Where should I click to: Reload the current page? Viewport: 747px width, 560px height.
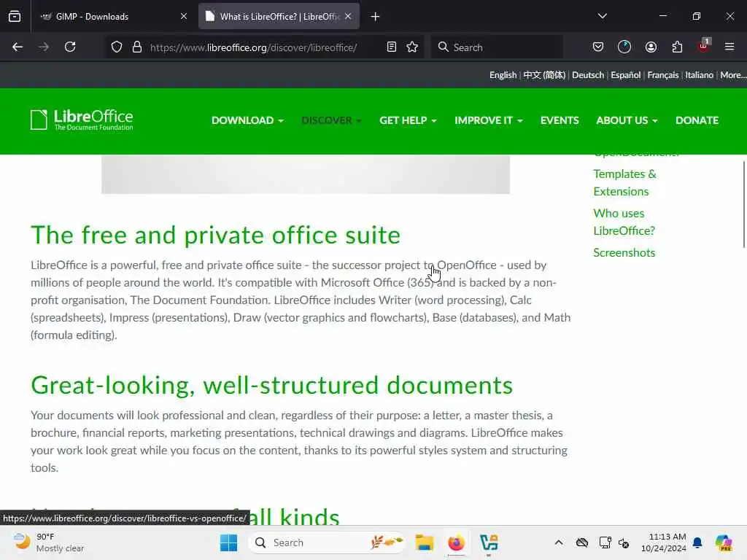click(70, 47)
